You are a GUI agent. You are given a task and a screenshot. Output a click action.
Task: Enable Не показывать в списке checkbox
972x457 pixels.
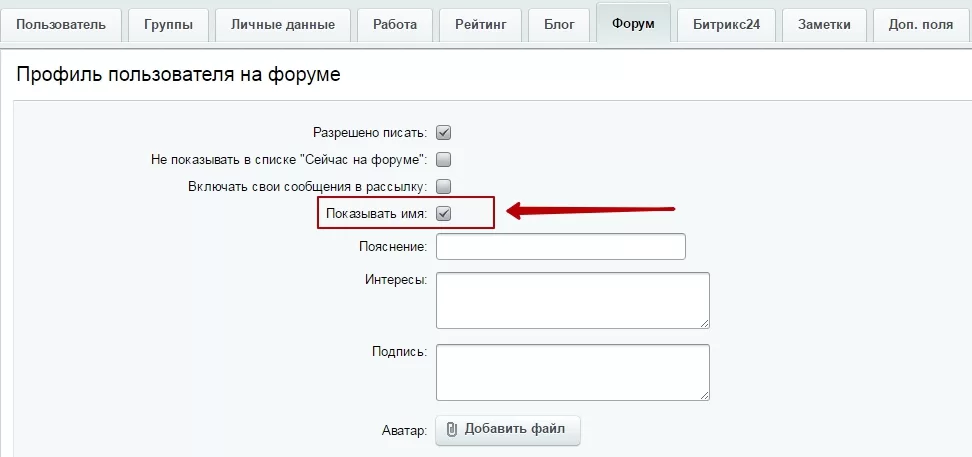443,159
